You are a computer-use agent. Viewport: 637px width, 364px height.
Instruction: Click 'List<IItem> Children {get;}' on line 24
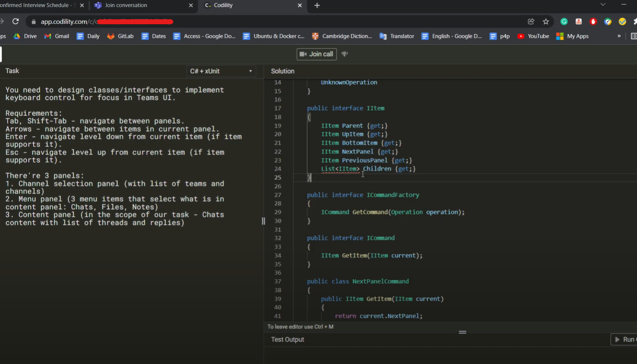pos(368,169)
